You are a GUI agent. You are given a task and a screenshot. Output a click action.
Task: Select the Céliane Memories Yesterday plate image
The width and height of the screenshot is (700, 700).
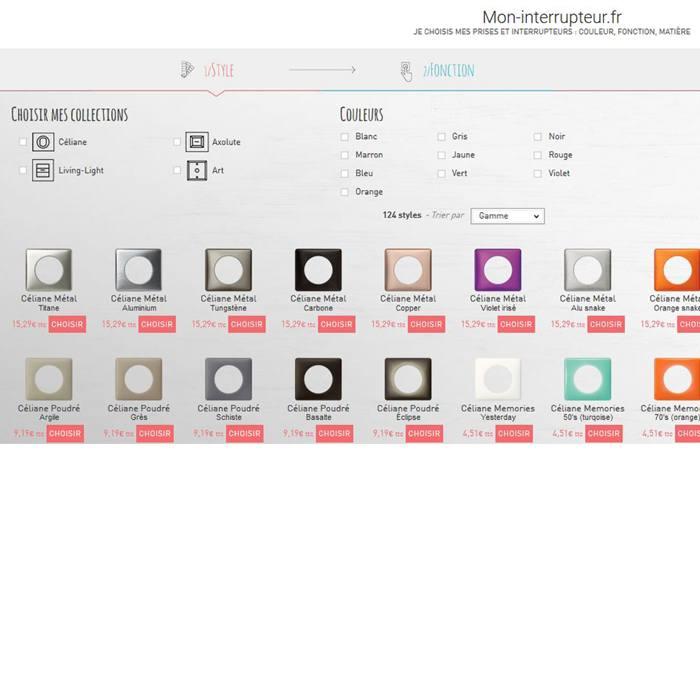tap(498, 379)
